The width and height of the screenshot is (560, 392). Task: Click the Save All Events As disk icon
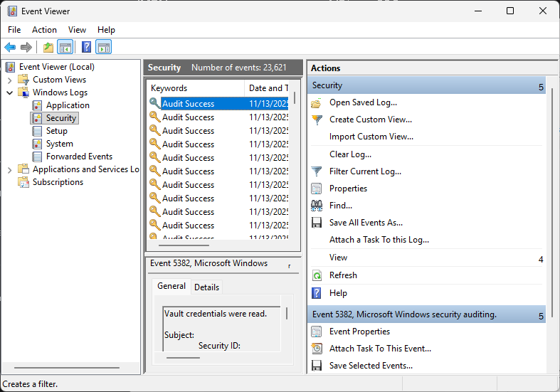tap(317, 223)
